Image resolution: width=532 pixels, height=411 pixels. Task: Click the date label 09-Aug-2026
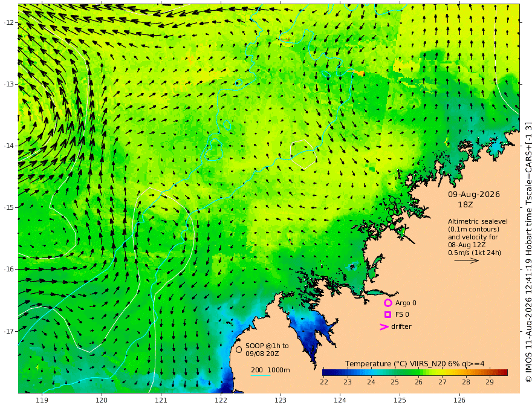click(474, 194)
